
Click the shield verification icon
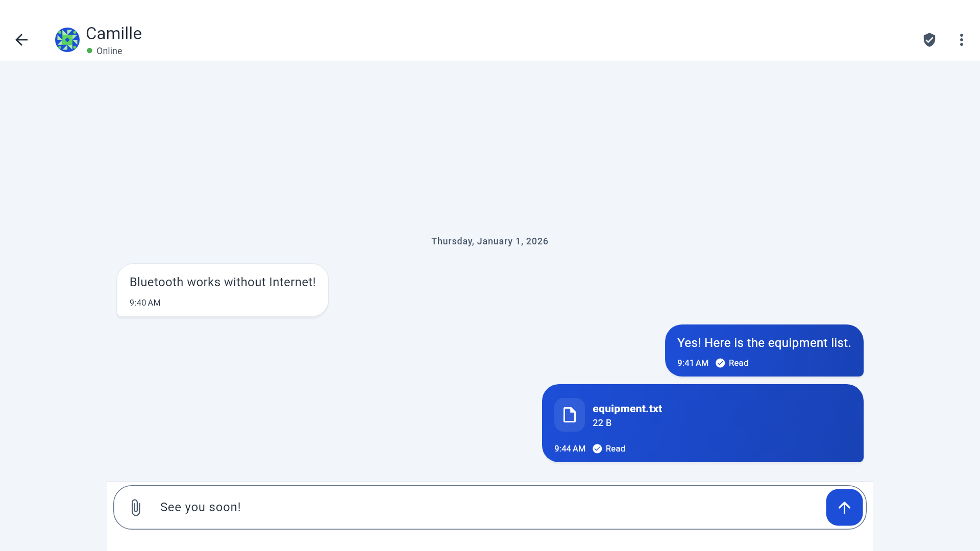[x=929, y=40]
